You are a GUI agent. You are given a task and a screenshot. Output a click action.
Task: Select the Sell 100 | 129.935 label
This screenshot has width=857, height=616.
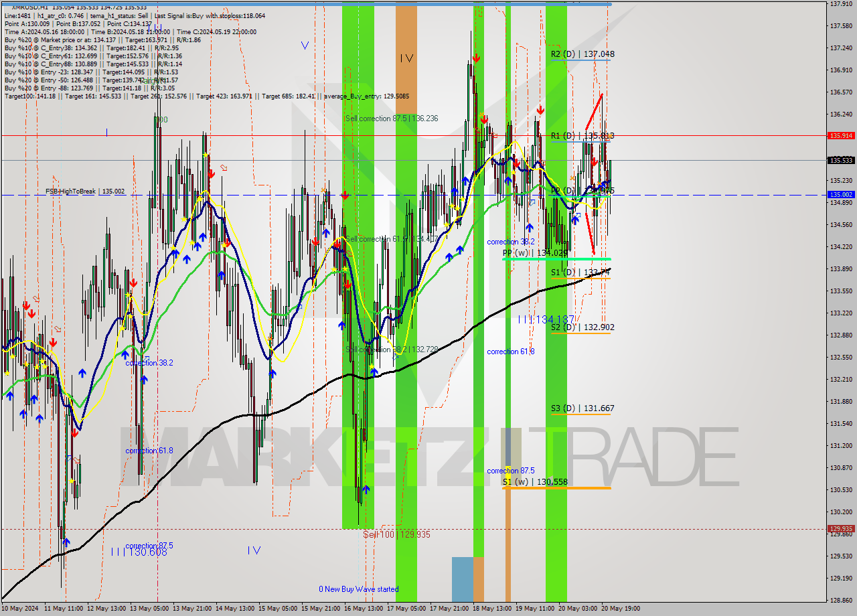396,534
